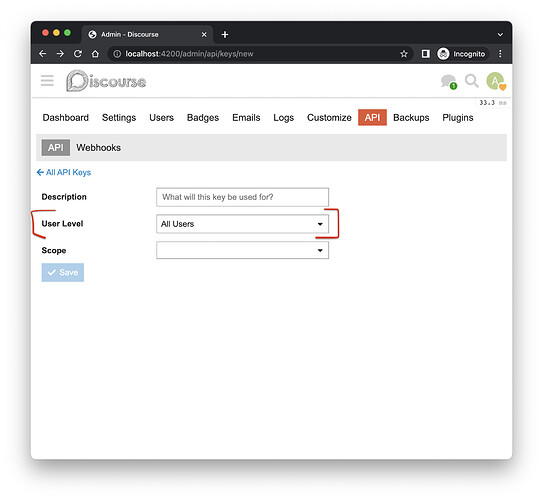Switch to the Webhooks tab
Viewport: 543px width, 500px height.
coord(98,148)
